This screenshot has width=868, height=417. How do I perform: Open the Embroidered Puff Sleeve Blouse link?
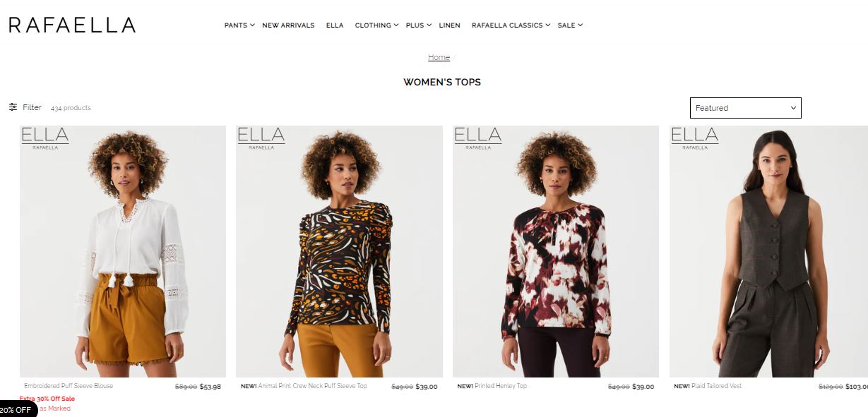69,386
